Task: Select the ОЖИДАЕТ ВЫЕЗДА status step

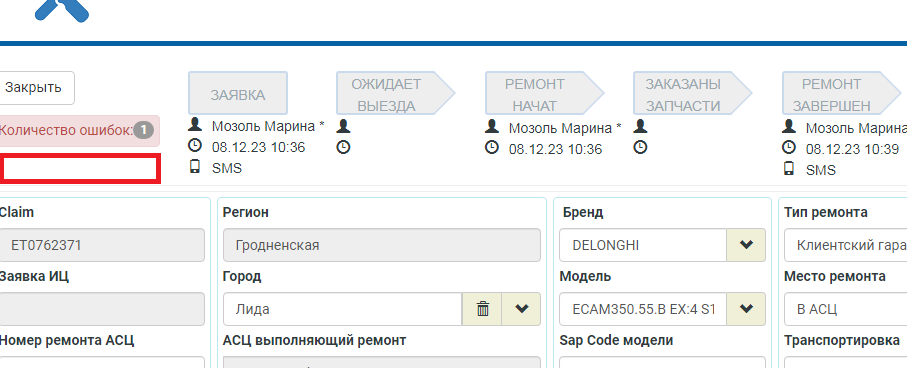Action: [x=395, y=93]
